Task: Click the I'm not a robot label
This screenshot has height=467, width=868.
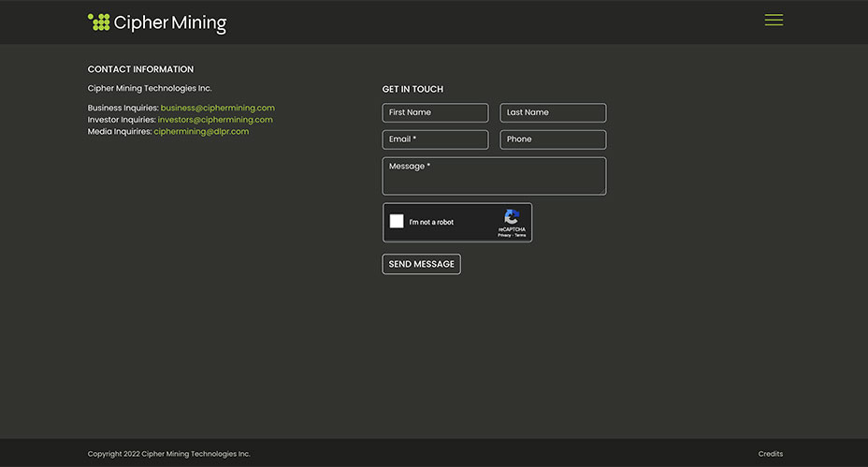Action: pyautogui.click(x=431, y=222)
